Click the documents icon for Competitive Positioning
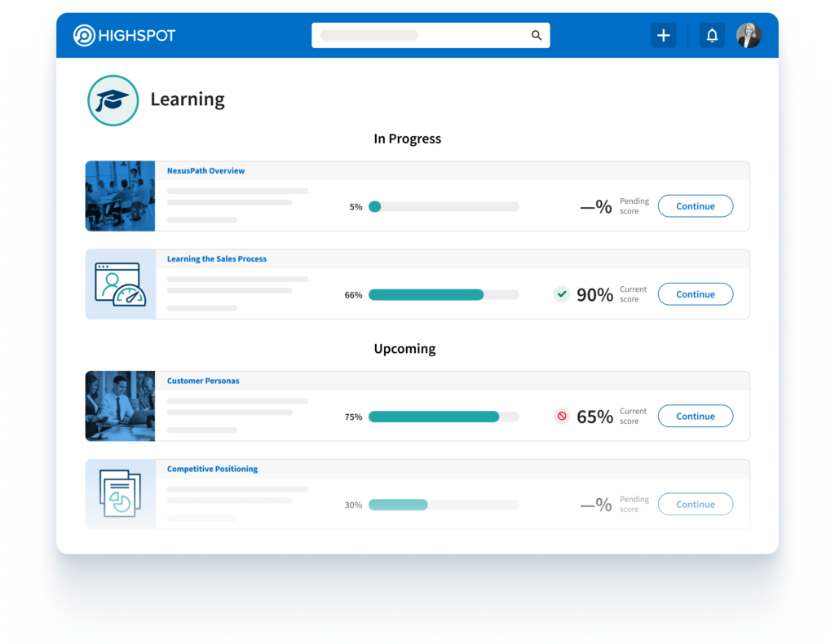The height and width of the screenshot is (644, 835). pos(120,494)
